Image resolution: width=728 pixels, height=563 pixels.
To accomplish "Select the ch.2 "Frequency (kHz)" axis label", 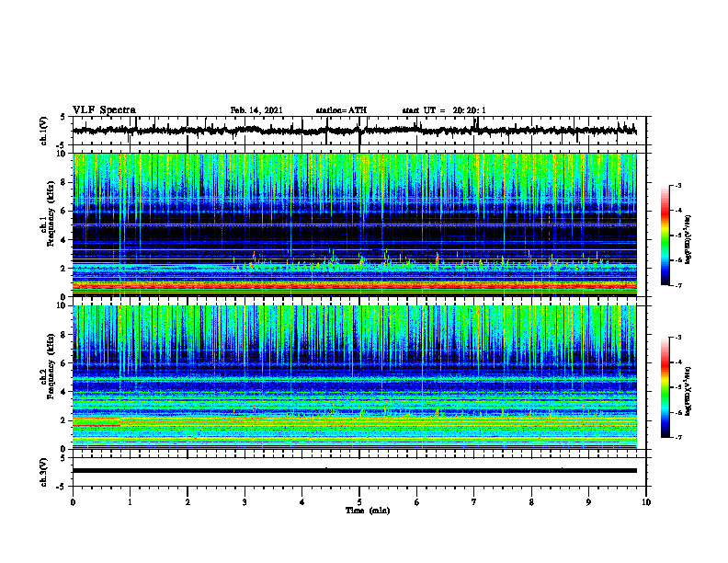I will [x=51, y=365].
